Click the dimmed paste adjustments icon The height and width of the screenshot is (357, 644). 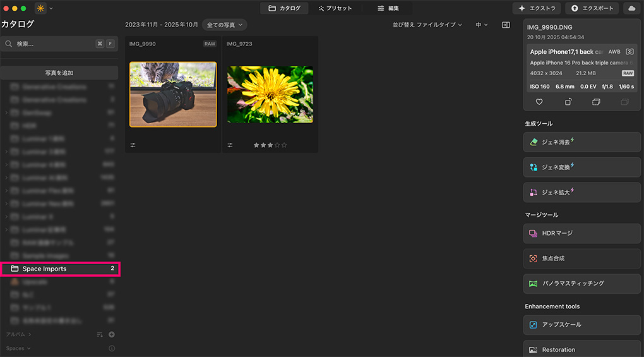624,102
